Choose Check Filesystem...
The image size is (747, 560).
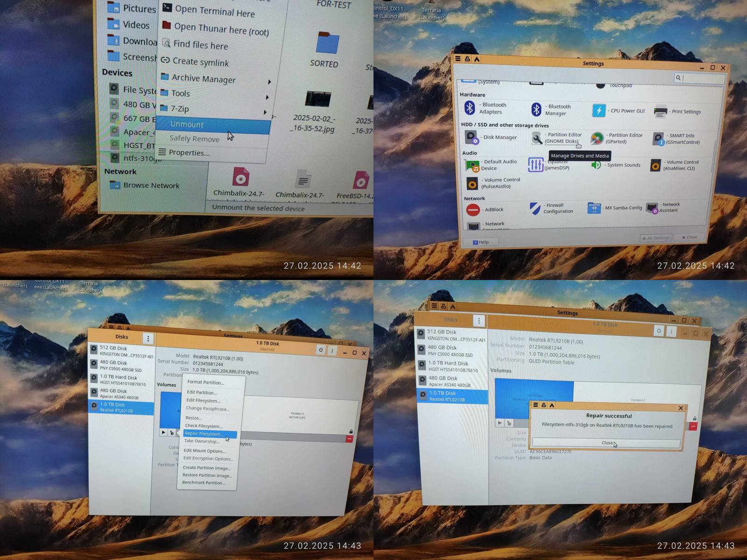click(204, 426)
